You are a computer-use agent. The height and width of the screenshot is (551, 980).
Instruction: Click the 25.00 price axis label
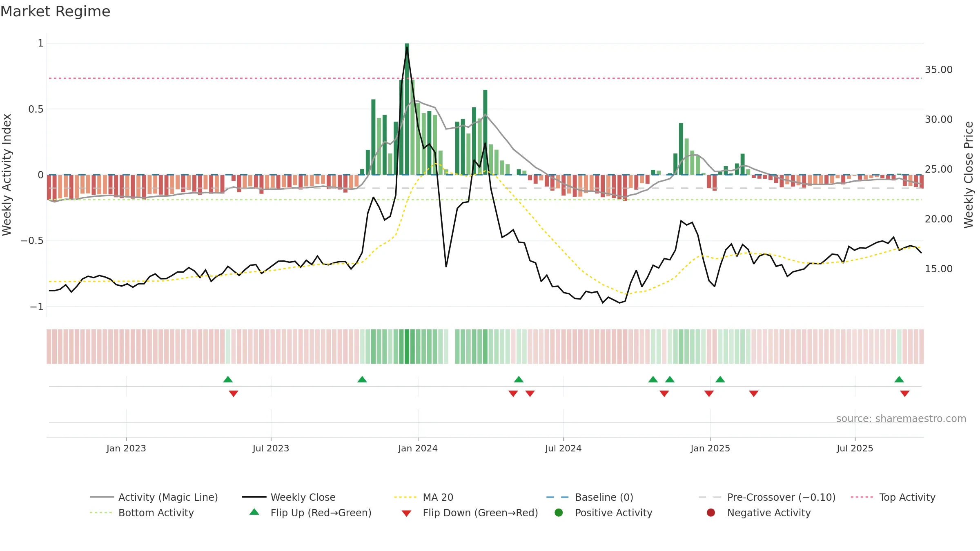[939, 169]
